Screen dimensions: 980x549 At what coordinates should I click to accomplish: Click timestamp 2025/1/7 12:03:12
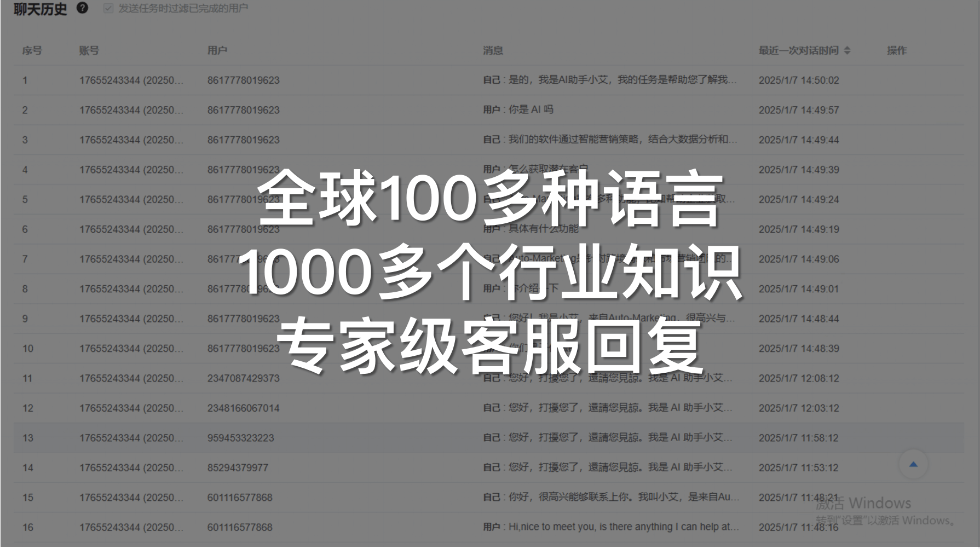pyautogui.click(x=798, y=408)
